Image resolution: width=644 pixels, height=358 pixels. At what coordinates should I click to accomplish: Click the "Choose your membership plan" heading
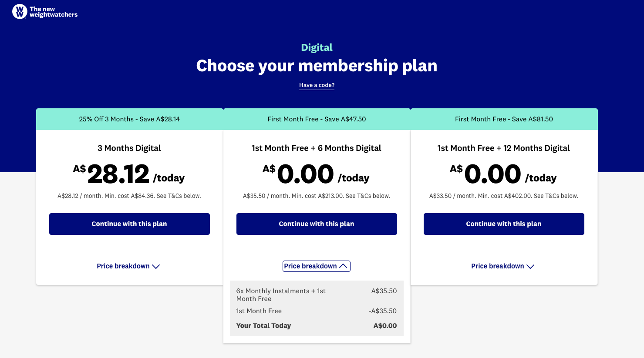[317, 66]
